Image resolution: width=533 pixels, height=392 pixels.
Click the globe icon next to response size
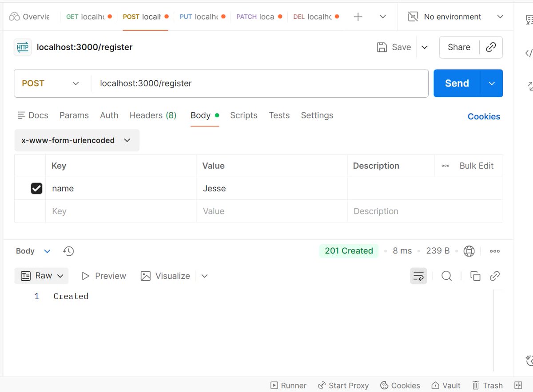click(x=469, y=250)
